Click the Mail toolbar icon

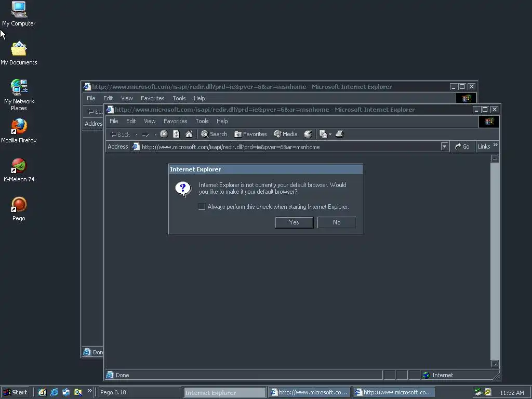[323, 134]
